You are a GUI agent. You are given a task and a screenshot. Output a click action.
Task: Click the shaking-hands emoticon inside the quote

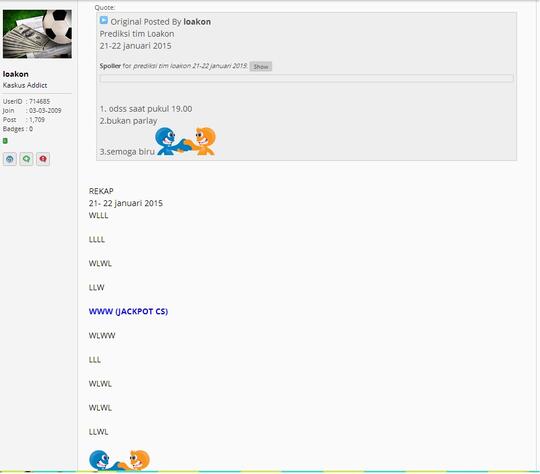[x=185, y=141]
